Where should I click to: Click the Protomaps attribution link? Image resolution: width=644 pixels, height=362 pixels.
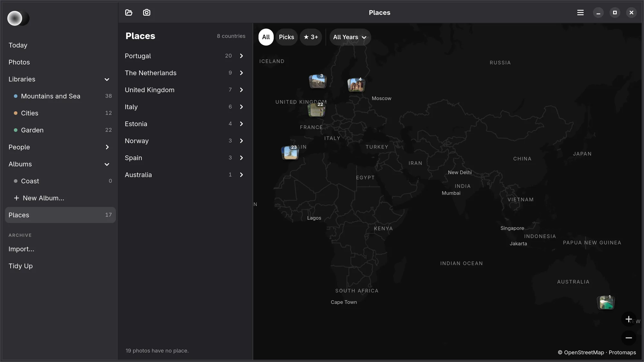tap(622, 353)
